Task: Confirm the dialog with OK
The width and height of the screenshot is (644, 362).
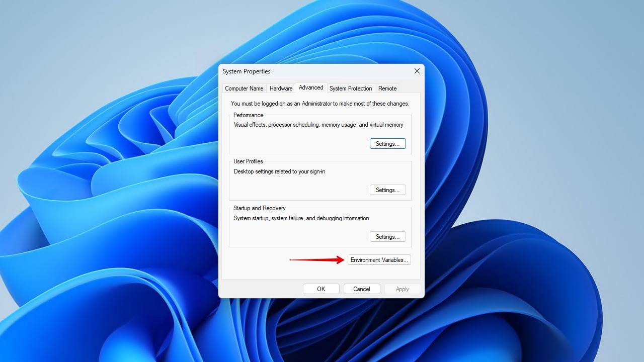Action: tap(321, 289)
